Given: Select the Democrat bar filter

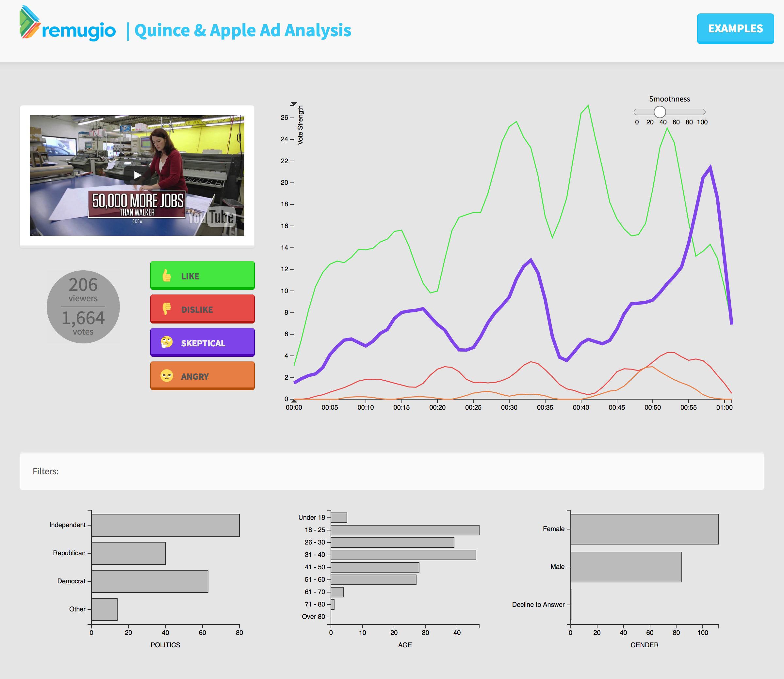Looking at the screenshot, I should click(x=149, y=581).
